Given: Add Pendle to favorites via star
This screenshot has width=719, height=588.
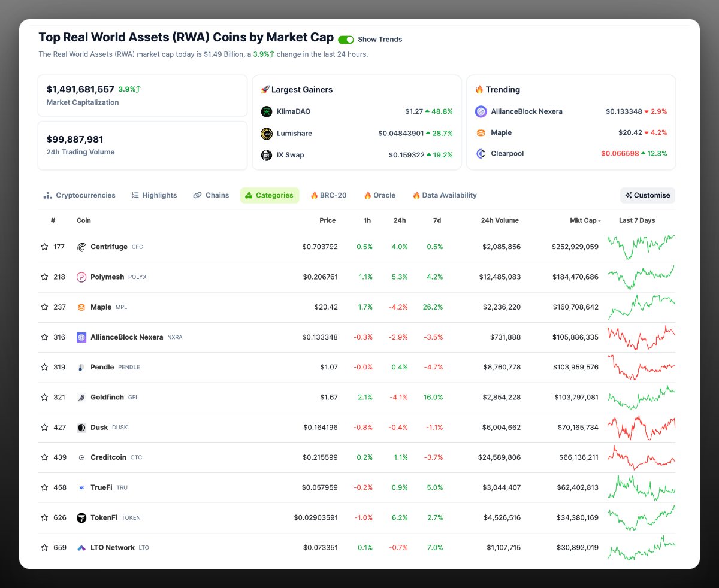Looking at the screenshot, I should click(44, 367).
